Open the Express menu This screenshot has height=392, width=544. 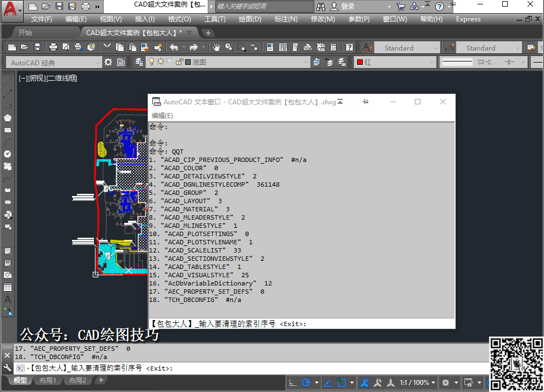[x=468, y=19]
